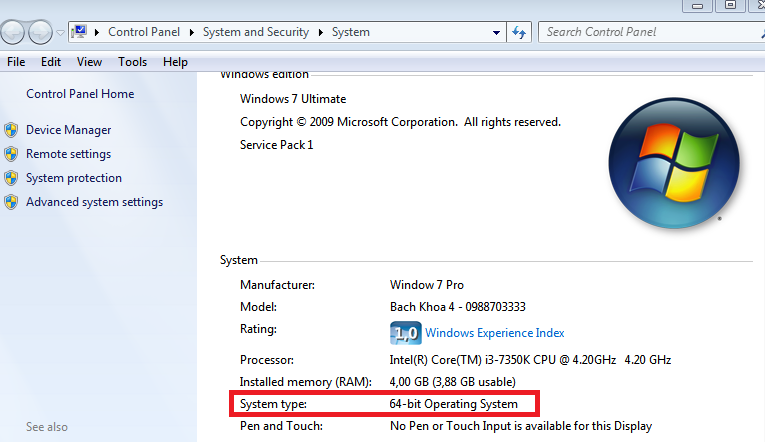Click the shield icon beside Device Manager

11,130
